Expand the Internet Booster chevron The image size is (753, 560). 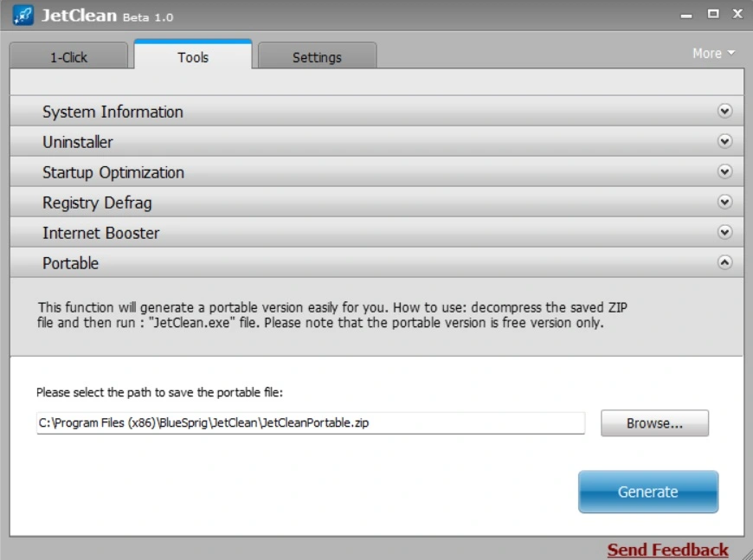point(724,232)
